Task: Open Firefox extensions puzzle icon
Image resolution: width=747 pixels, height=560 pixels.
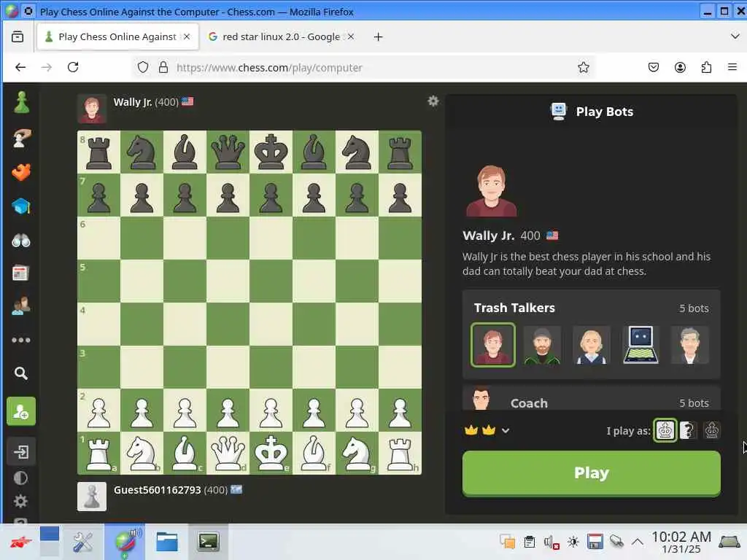Action: pos(706,67)
